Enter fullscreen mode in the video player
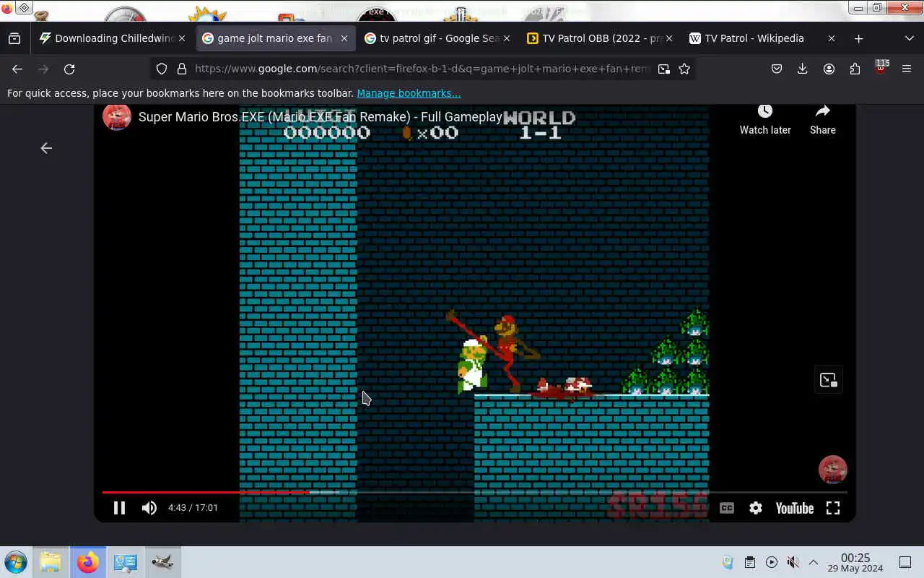Screen dimensions: 924x578 [833, 508]
